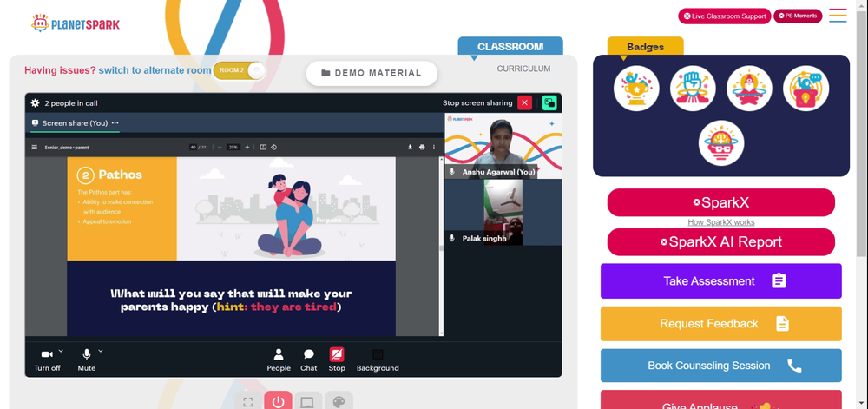Click the PDF page number field showing 40
Image resolution: width=868 pixels, height=409 pixels.
click(194, 148)
